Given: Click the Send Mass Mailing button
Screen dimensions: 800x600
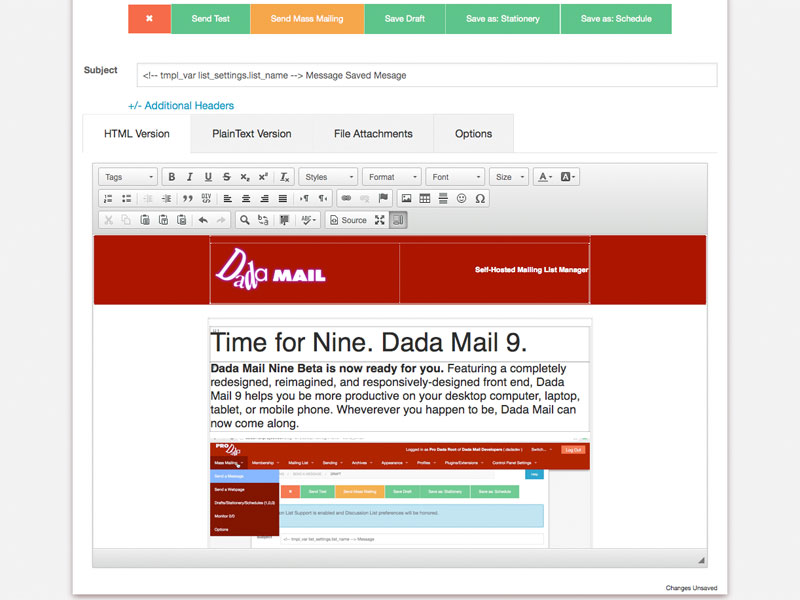Looking at the screenshot, I should (x=307, y=19).
